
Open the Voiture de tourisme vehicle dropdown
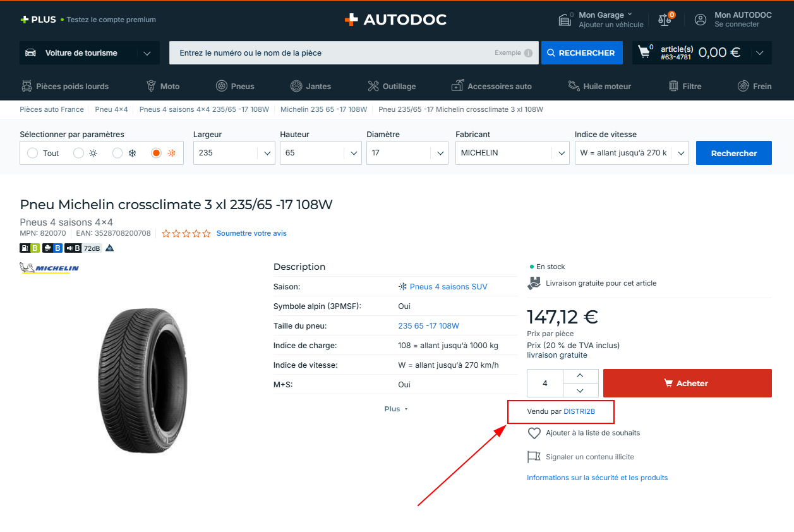pyautogui.click(x=89, y=53)
